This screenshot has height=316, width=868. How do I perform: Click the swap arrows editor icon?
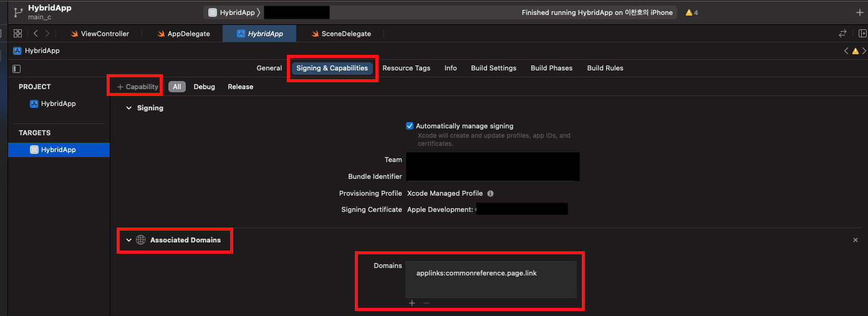coord(843,34)
